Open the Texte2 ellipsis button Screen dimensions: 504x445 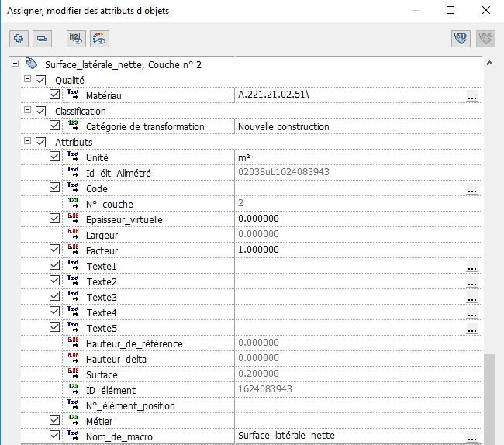click(472, 281)
